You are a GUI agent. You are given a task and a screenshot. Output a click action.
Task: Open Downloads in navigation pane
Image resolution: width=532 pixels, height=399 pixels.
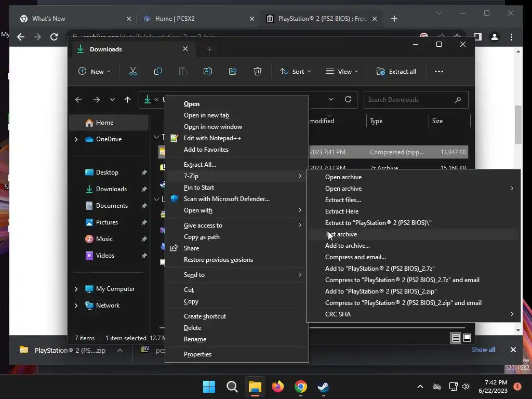111,189
